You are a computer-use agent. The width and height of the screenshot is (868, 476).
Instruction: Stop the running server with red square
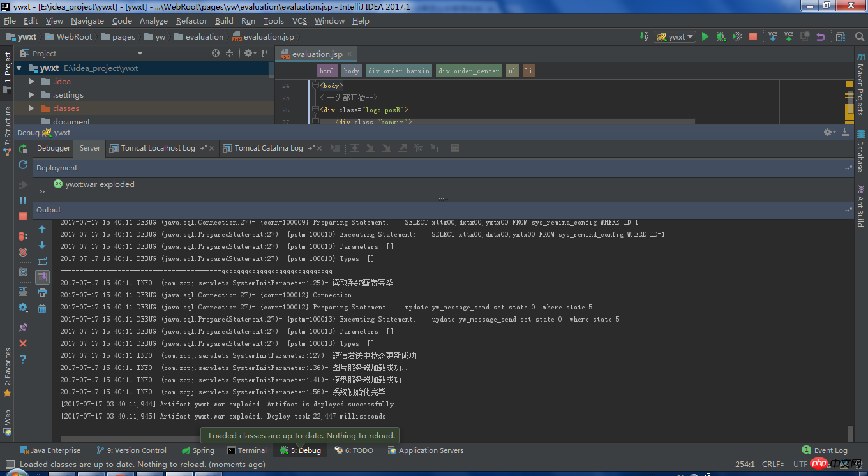tap(753, 37)
